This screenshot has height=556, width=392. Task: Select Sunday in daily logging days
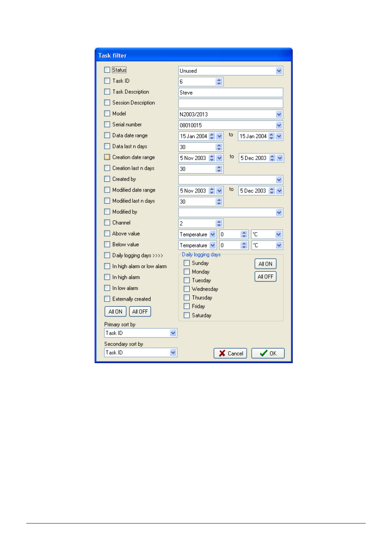186,263
